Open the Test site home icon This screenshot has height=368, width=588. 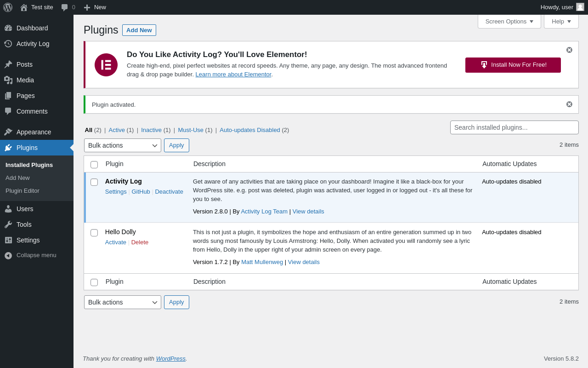tap(24, 7)
